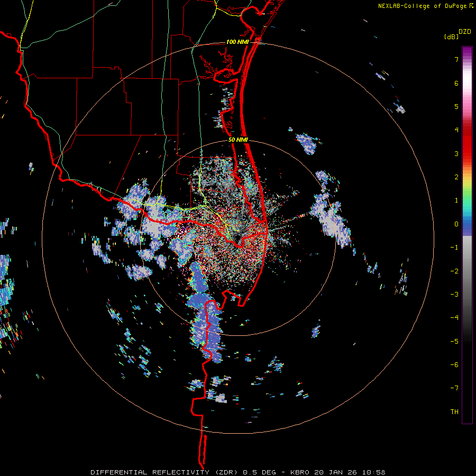Click the ZDR color scale bar
Image resolution: width=476 pixels, height=476 pixels.
tap(467, 235)
